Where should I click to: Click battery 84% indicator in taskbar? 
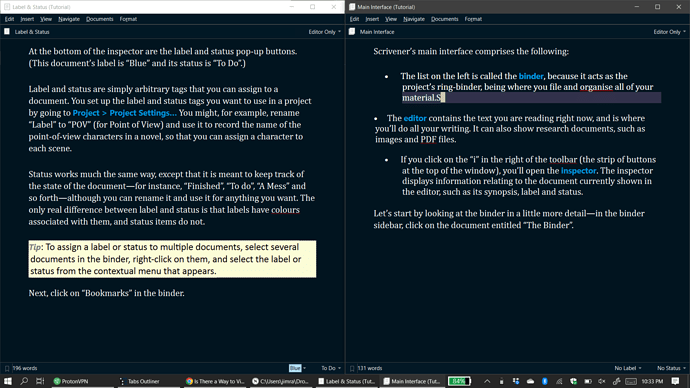point(459,381)
